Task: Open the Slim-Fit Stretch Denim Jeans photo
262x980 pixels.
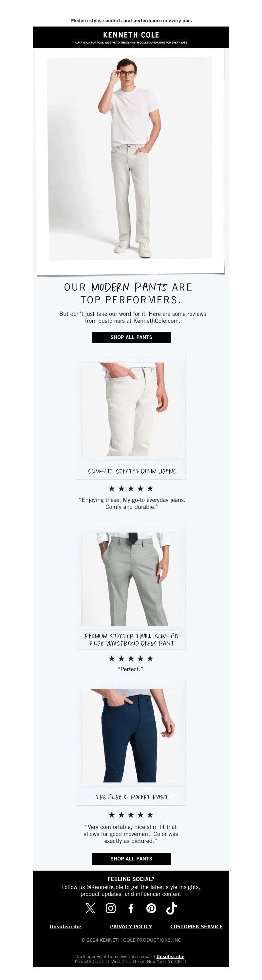Action: (131, 409)
